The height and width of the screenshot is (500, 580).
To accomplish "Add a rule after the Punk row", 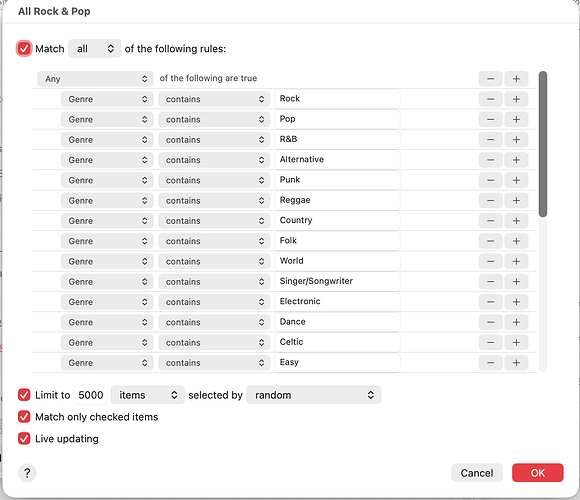I will [x=516, y=180].
